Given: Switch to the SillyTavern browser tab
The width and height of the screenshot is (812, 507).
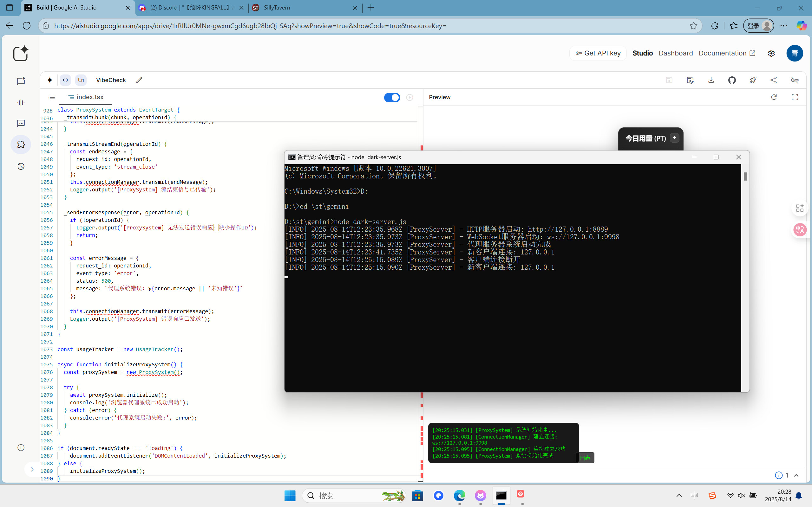Looking at the screenshot, I should [x=277, y=8].
